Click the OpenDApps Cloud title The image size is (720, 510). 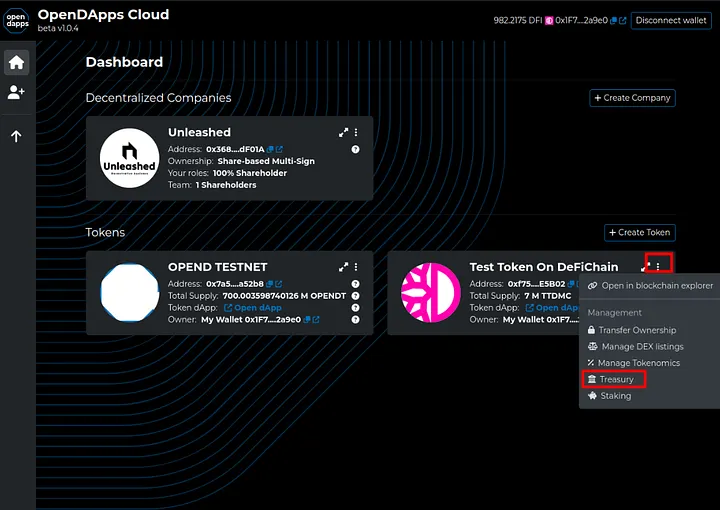pyautogui.click(x=103, y=15)
